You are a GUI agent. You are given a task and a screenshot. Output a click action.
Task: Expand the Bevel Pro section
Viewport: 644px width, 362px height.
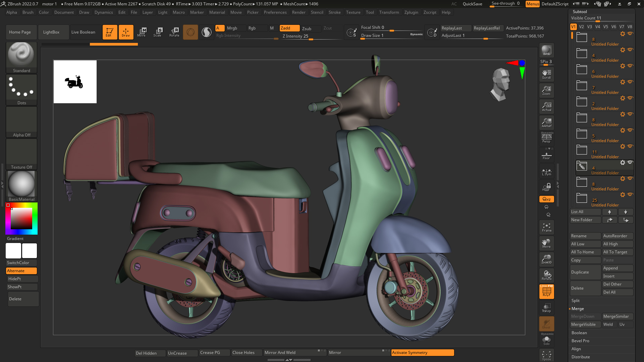point(580,341)
